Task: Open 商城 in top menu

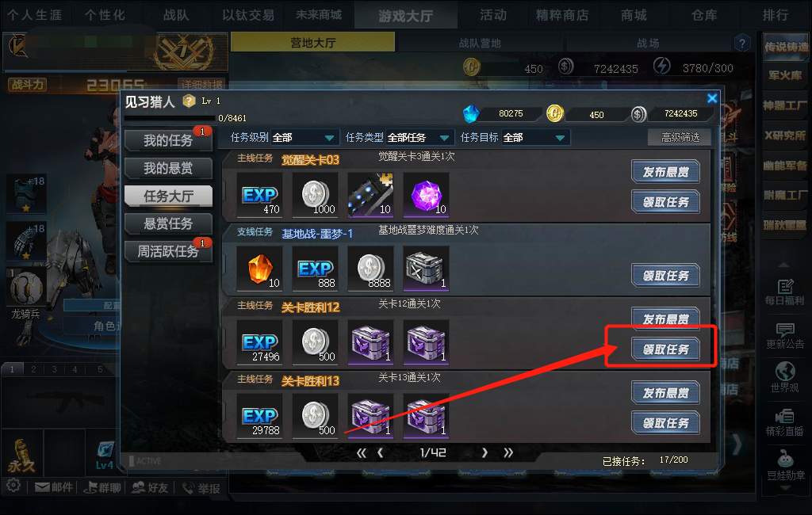Action: click(x=634, y=15)
